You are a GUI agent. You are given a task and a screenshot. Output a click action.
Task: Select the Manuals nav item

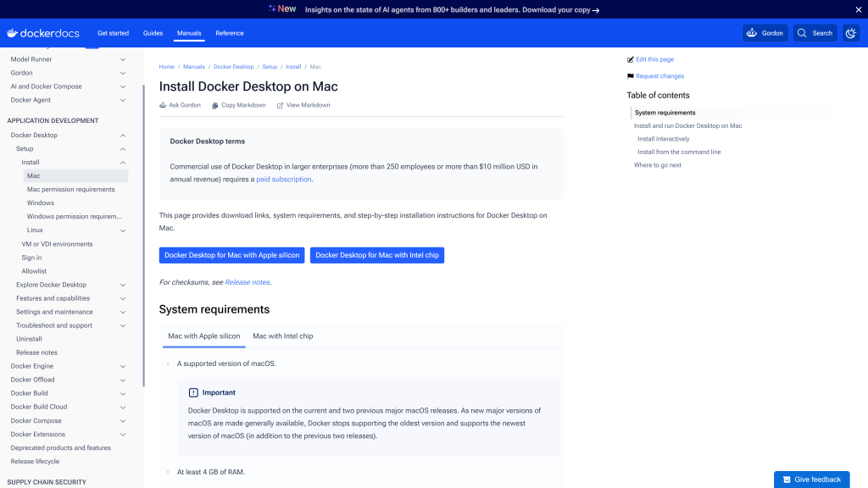coord(189,33)
